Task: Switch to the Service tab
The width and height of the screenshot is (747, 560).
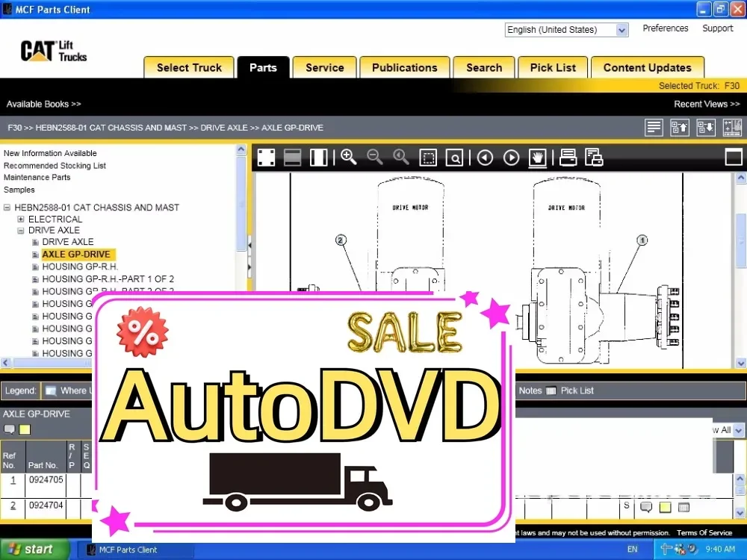Action: coord(323,67)
